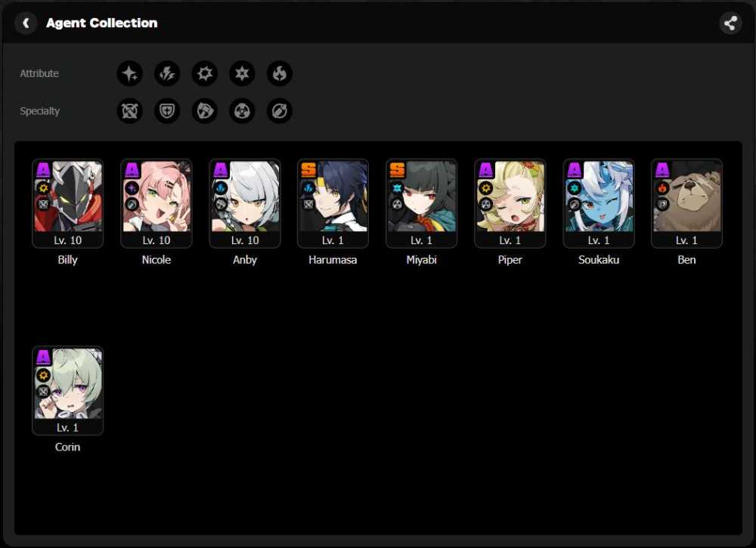Viewport: 756px width, 548px height.
Task: Filter by Attack specialty icon
Action: tap(130, 111)
